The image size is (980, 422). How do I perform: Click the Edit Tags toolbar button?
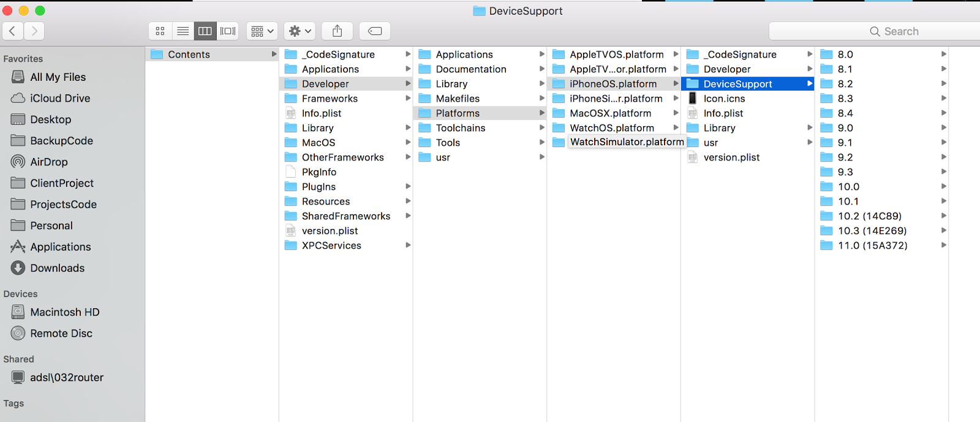pos(375,31)
